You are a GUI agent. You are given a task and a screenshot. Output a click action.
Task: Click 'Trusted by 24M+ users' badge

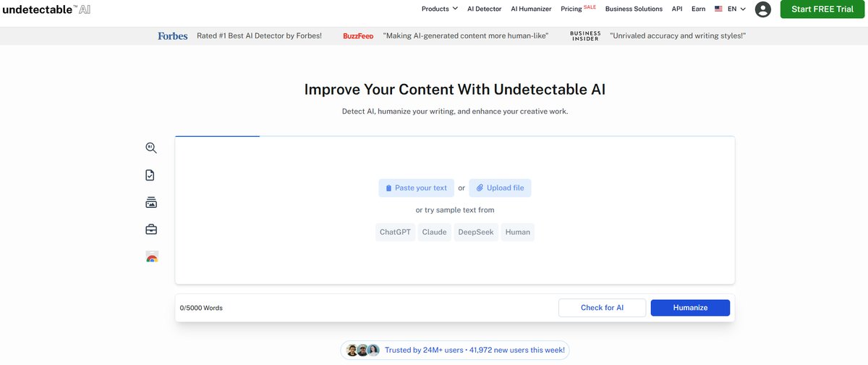tap(455, 350)
